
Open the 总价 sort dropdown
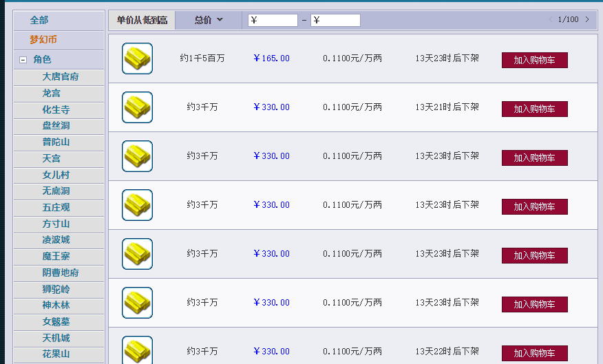[209, 20]
